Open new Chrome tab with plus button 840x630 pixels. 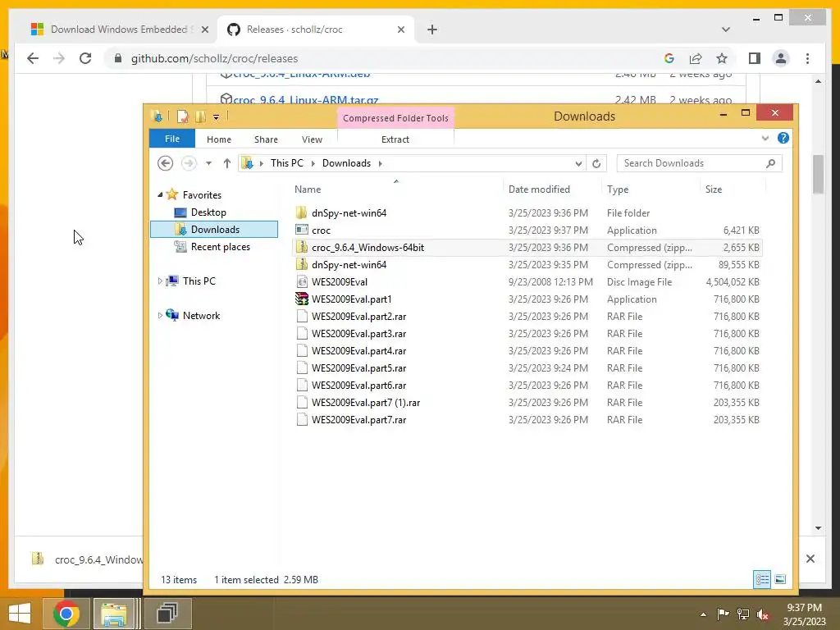click(432, 30)
